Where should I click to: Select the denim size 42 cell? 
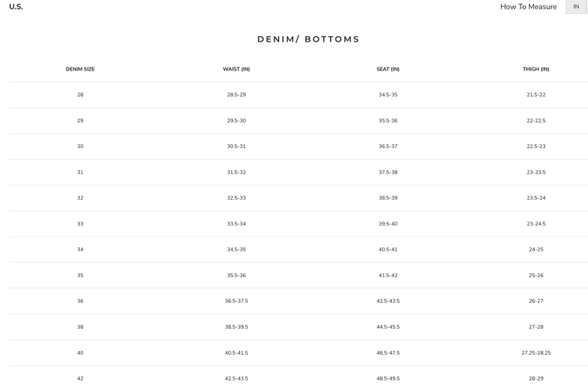(x=80, y=378)
